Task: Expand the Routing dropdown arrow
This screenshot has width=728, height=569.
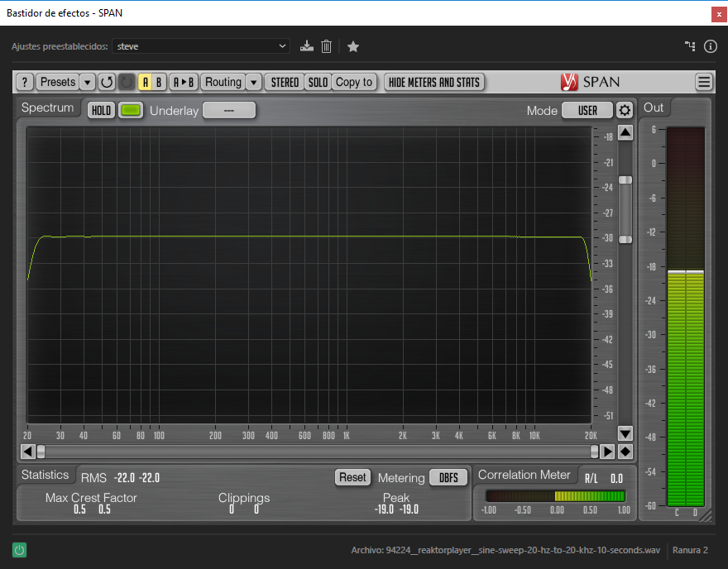Action: tap(254, 82)
